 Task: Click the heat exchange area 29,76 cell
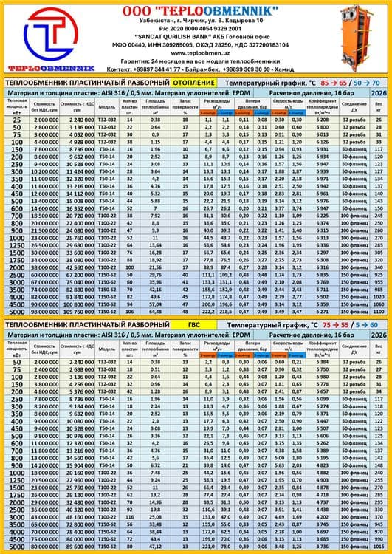(155, 275)
